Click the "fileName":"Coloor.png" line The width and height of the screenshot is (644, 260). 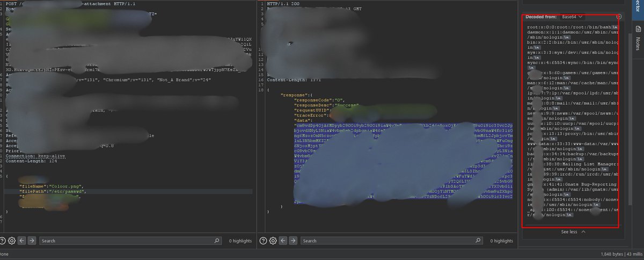tap(53, 185)
